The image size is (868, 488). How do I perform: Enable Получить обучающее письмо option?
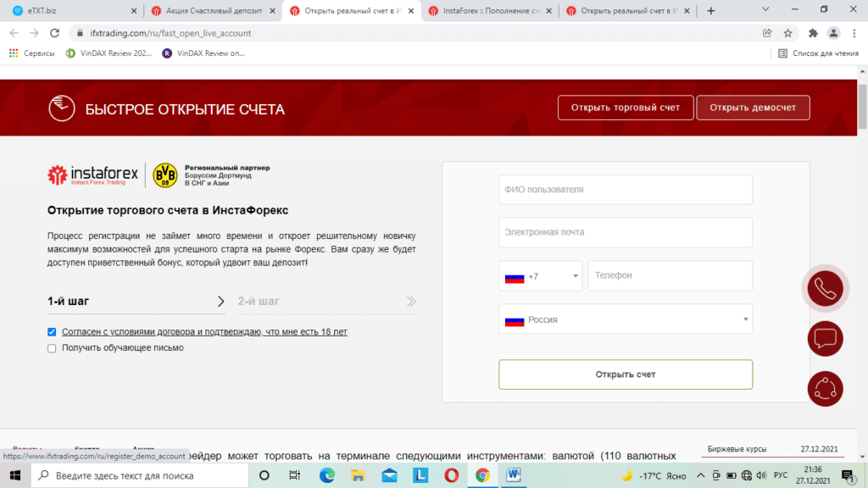[x=52, y=347]
